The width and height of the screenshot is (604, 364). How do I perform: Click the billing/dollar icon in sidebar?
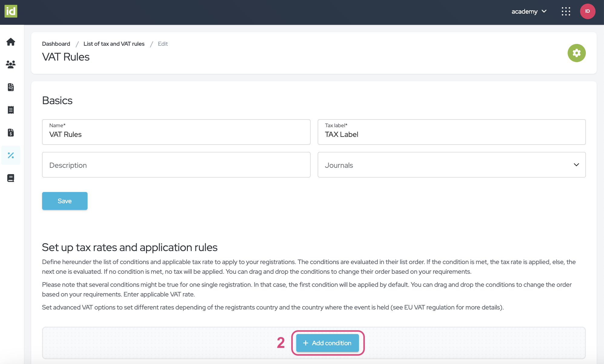click(x=11, y=132)
